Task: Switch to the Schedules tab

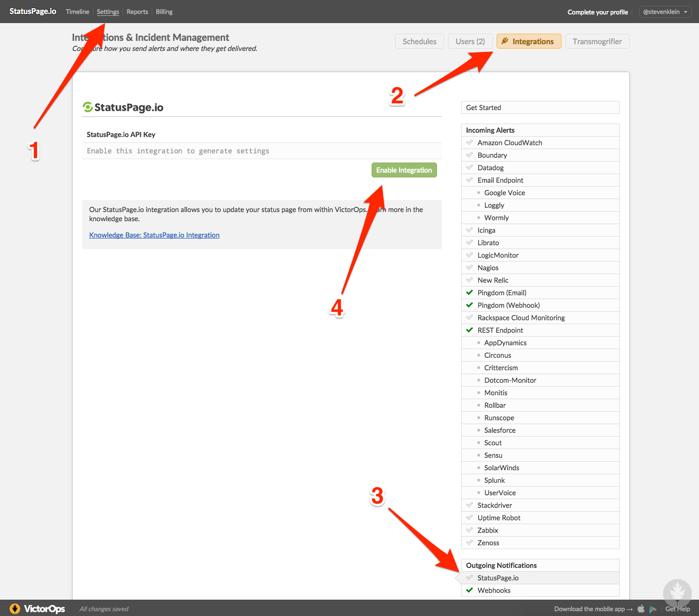Action: point(419,41)
